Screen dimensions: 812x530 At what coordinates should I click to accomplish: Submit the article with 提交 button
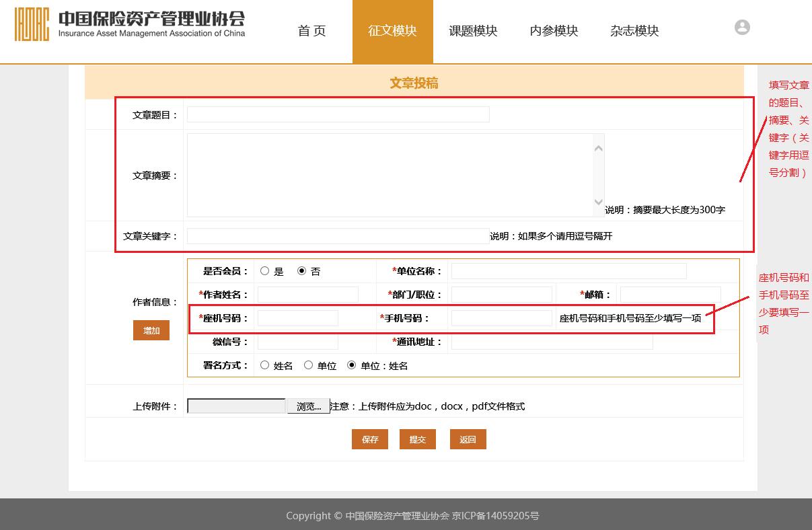pyautogui.click(x=418, y=439)
